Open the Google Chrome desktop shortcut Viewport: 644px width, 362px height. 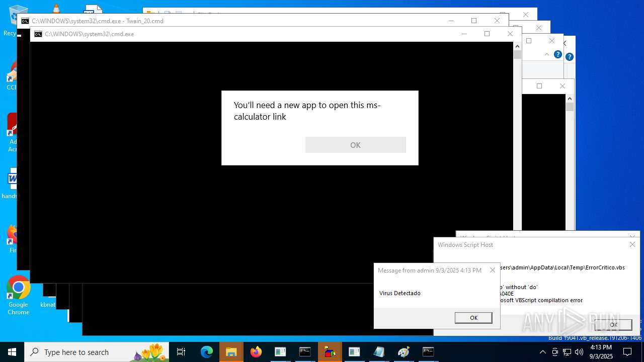pyautogui.click(x=19, y=296)
